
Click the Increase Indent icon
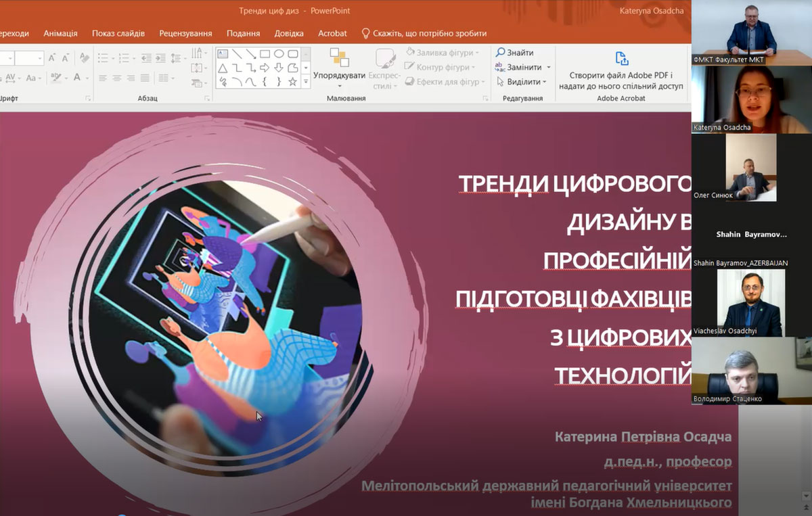[x=160, y=58]
